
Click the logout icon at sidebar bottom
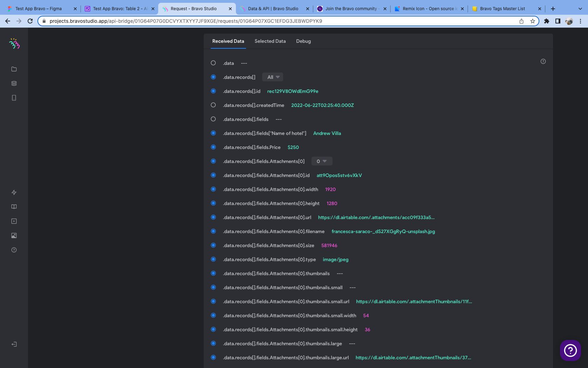tap(14, 344)
